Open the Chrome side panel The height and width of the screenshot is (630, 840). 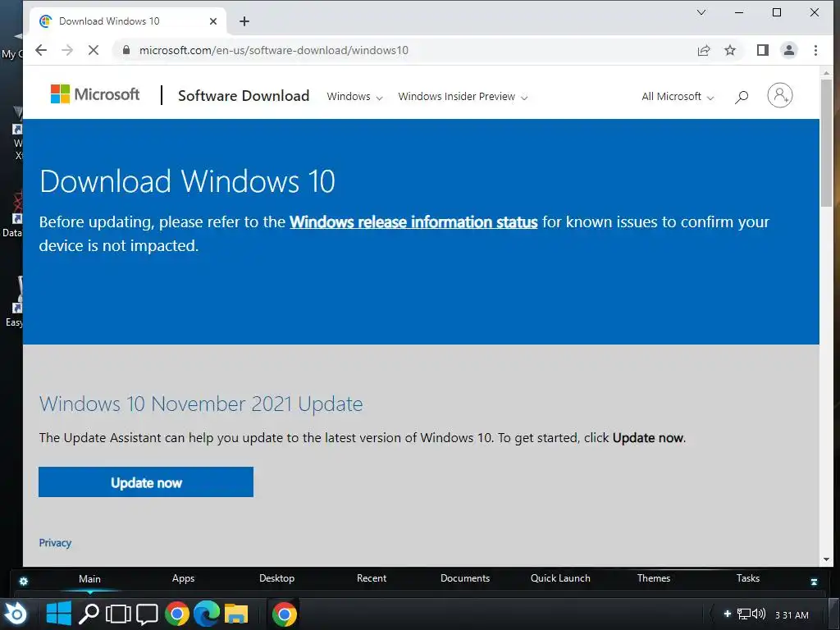[763, 50]
